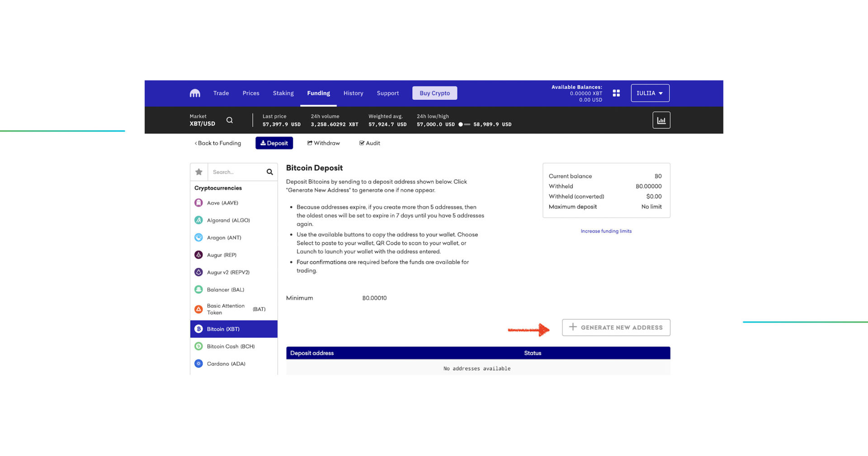Viewport: 868px width, 456px height.
Task: Click the Augur (REP) logo
Action: [199, 255]
